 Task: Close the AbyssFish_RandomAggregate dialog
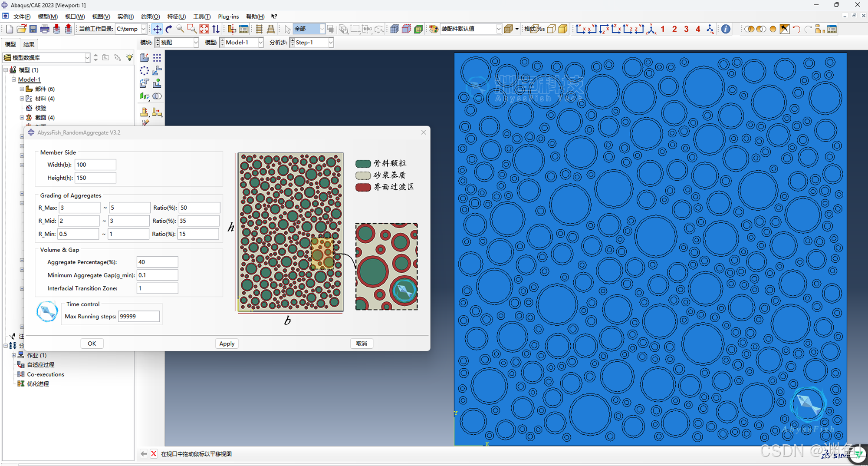click(424, 132)
